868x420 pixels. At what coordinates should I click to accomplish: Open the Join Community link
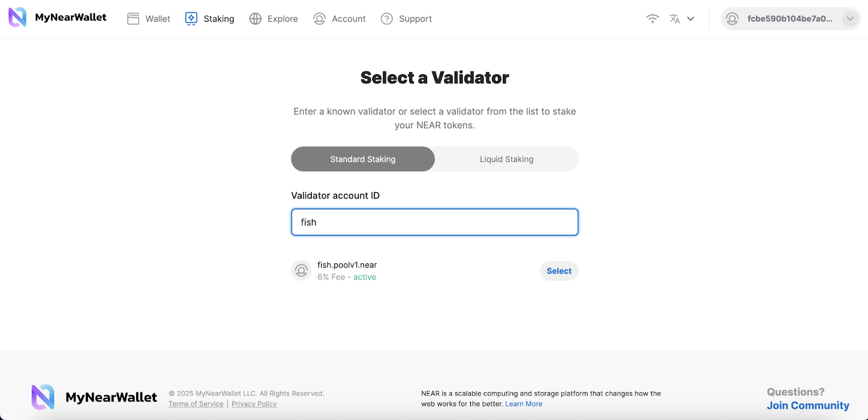808,405
